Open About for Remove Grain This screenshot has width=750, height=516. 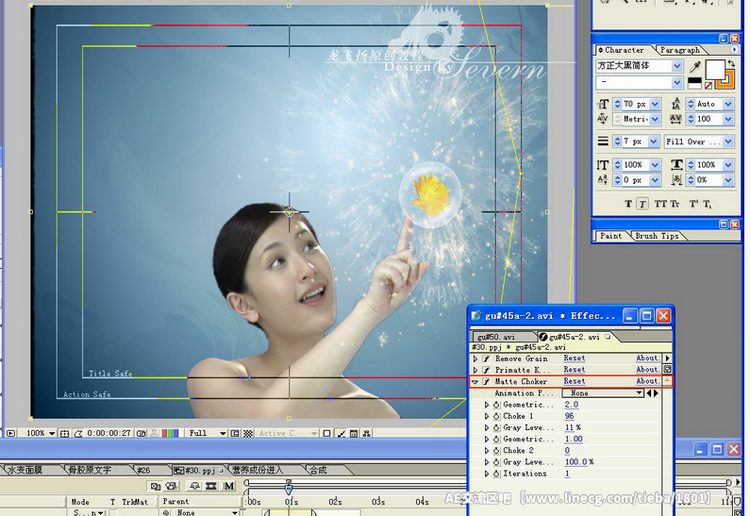[647, 358]
